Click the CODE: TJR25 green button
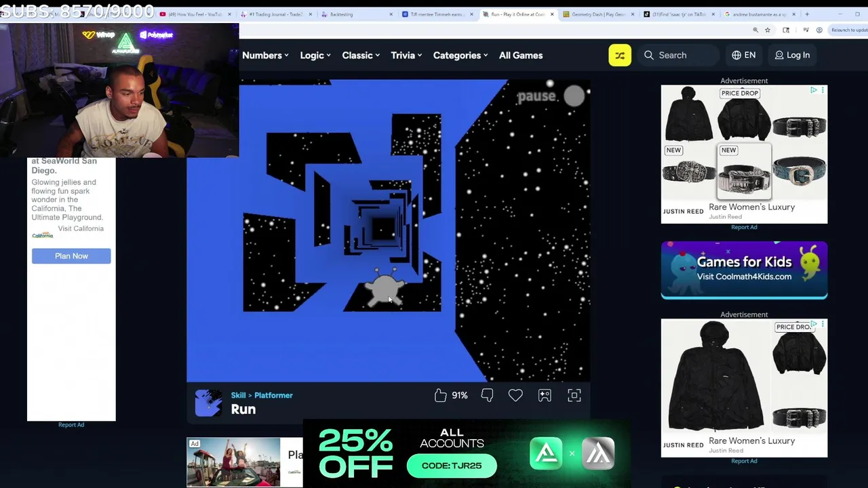This screenshot has width=868, height=488. (x=452, y=466)
